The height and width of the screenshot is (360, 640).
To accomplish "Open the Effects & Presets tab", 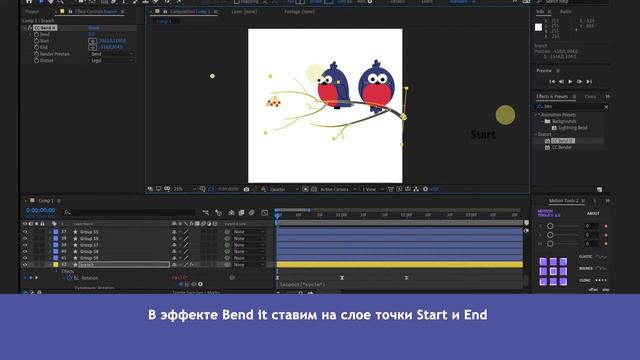I will pos(552,97).
